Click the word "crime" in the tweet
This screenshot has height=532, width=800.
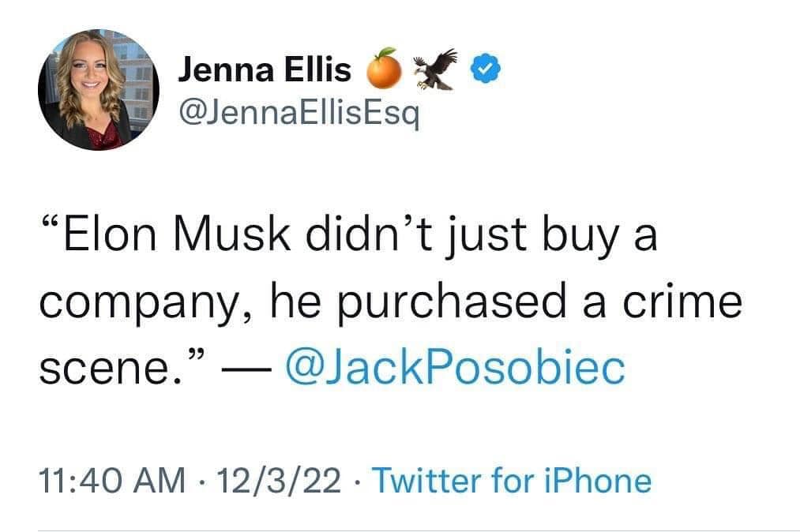click(674, 303)
